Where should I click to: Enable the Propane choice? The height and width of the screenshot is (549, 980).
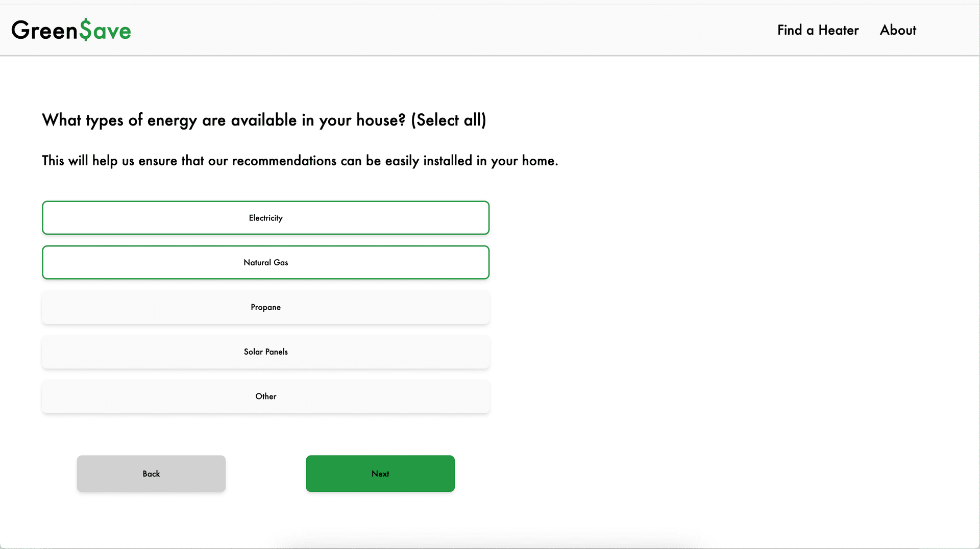[265, 307]
